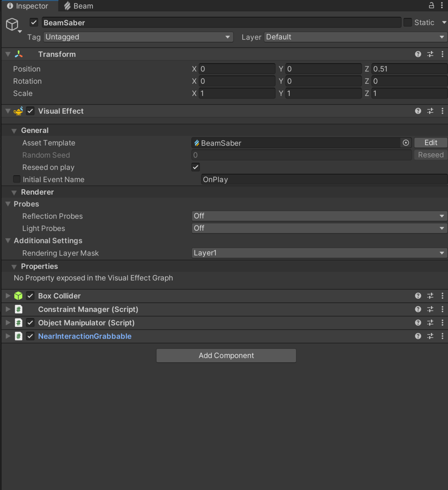Open Box Collider help reference
Screen dimensions: 448x490
point(418,296)
